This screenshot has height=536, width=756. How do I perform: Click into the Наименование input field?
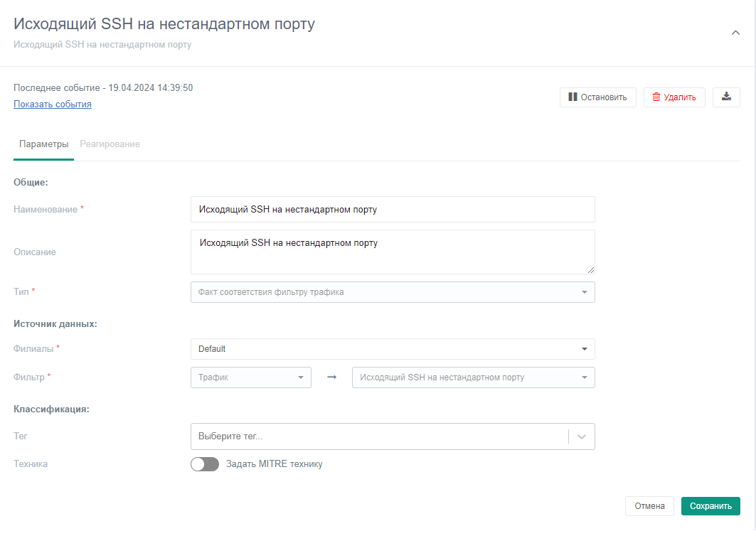(393, 210)
